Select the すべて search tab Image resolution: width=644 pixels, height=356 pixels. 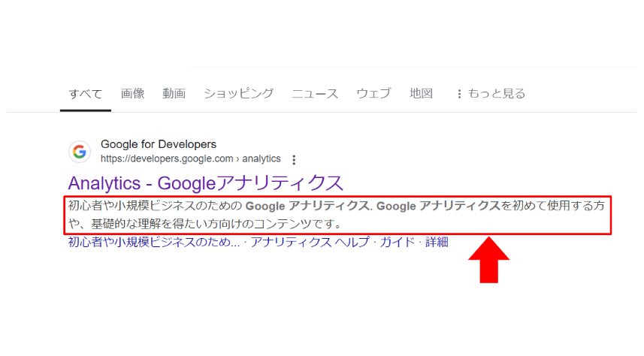(x=86, y=94)
